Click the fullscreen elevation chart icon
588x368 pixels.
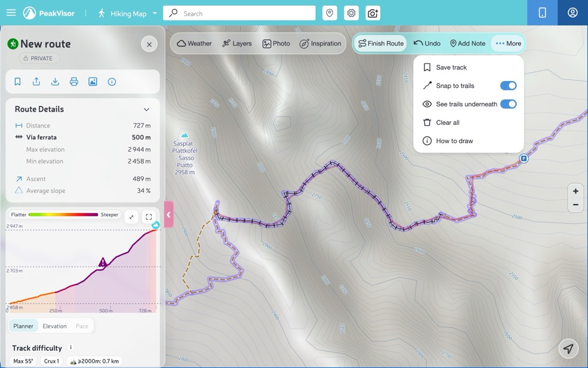click(x=149, y=217)
